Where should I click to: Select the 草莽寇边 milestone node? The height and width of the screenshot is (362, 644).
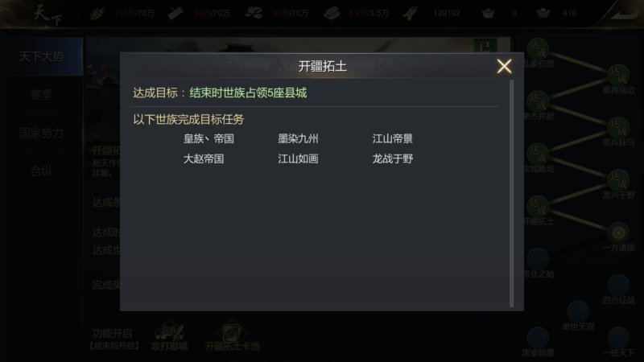[618, 75]
